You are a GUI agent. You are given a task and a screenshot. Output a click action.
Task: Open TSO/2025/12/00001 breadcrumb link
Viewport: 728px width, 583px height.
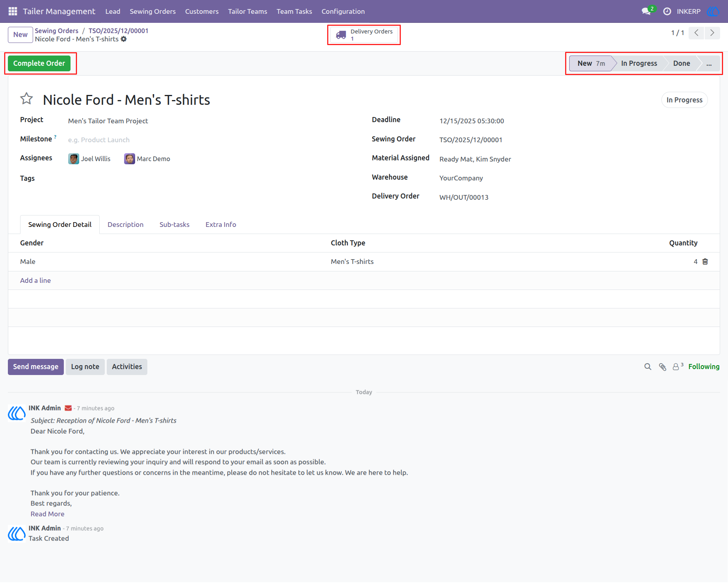118,31
